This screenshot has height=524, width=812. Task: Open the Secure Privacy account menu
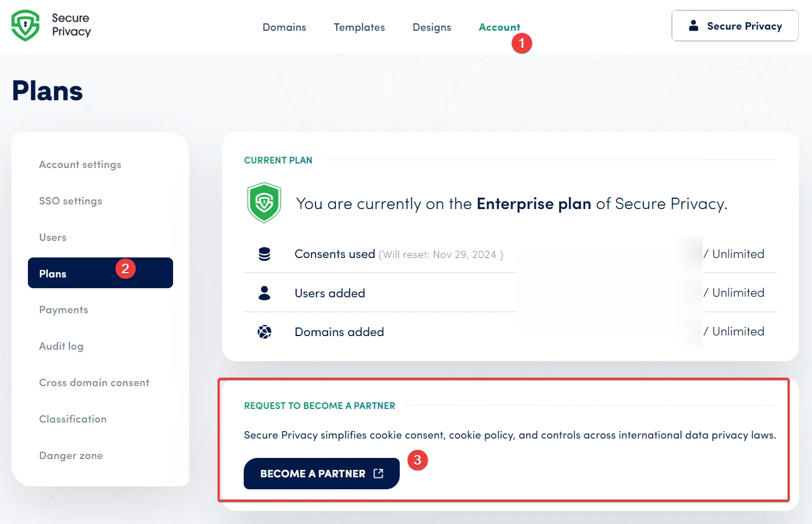point(735,25)
